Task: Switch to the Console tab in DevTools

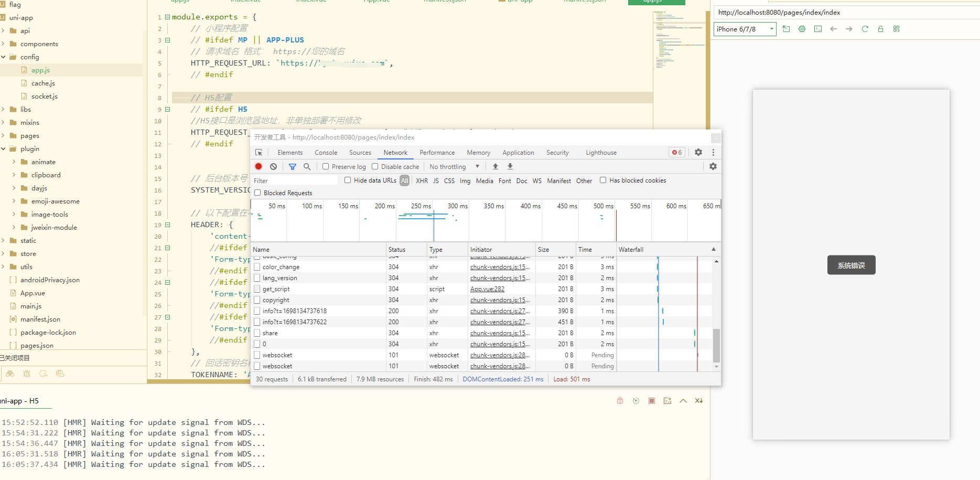Action: tap(326, 153)
